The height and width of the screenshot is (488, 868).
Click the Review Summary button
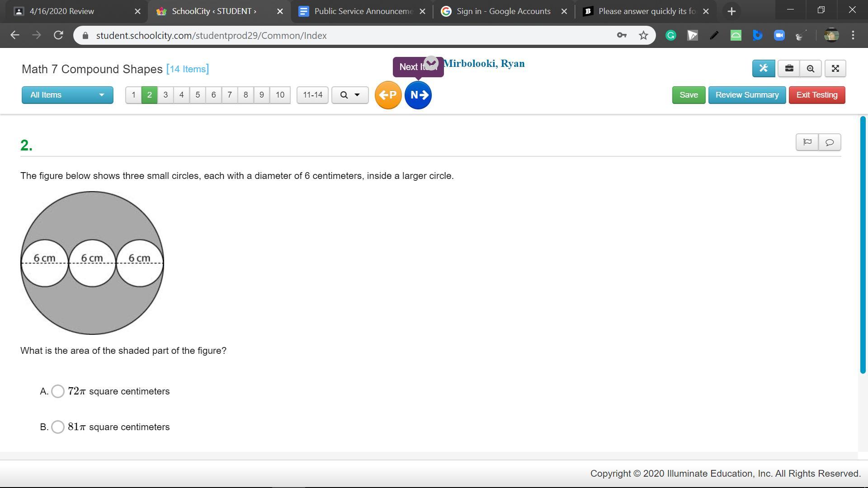point(747,95)
